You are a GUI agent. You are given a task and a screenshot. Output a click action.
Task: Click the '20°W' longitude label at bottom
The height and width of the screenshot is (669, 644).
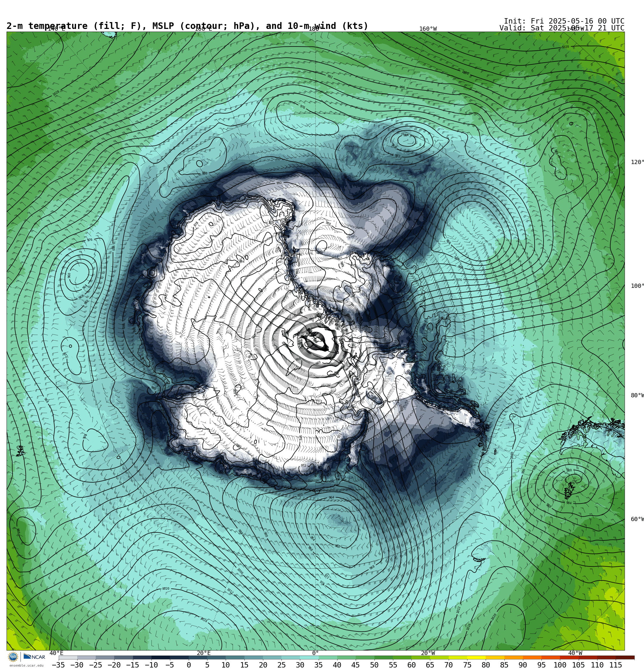[x=428, y=653]
